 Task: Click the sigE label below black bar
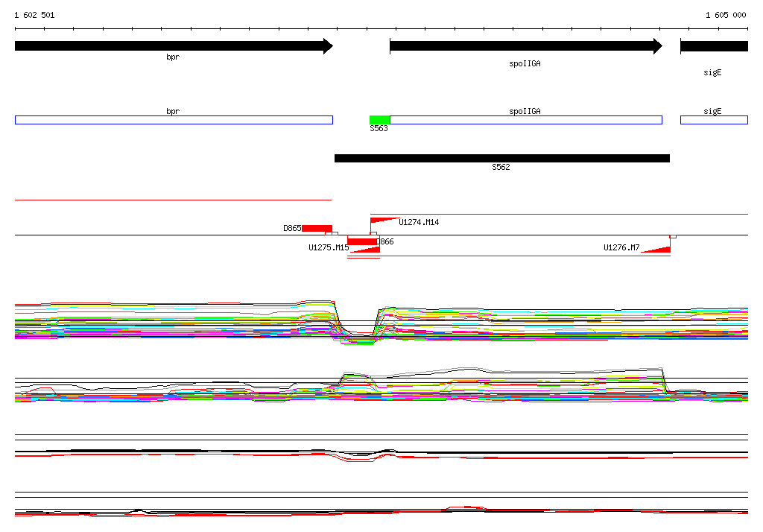712,72
